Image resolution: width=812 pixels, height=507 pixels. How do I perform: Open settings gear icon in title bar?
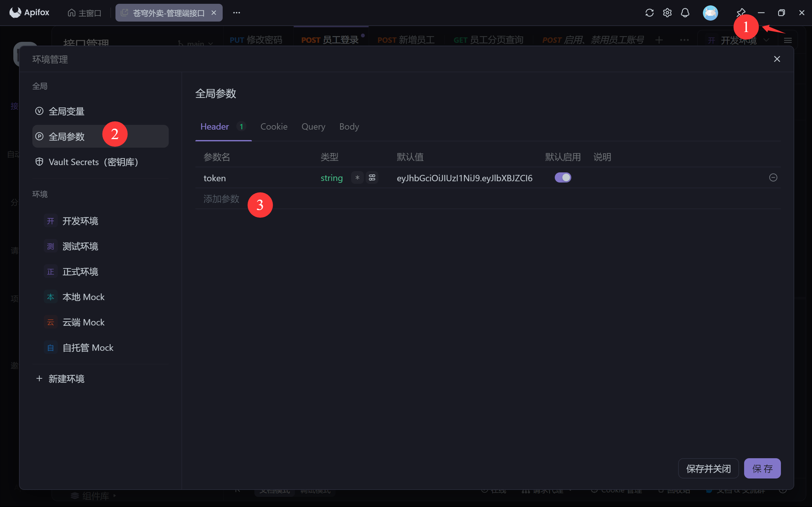coord(667,13)
